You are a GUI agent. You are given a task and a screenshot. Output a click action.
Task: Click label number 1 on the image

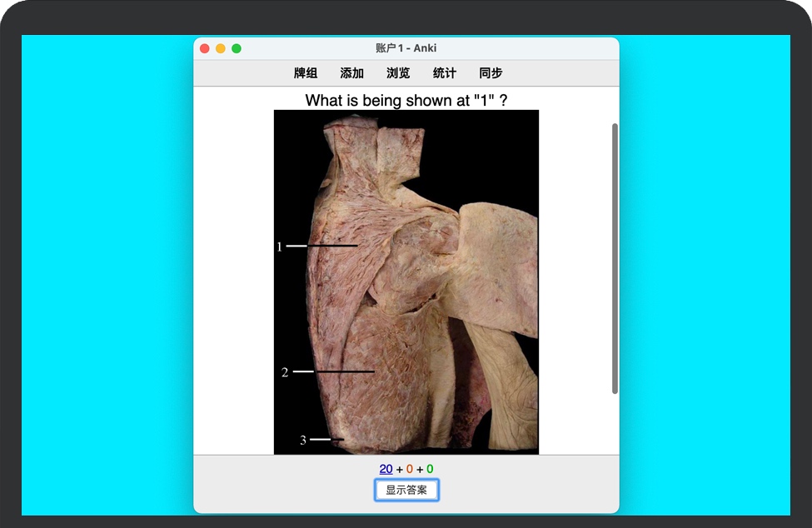pyautogui.click(x=280, y=247)
